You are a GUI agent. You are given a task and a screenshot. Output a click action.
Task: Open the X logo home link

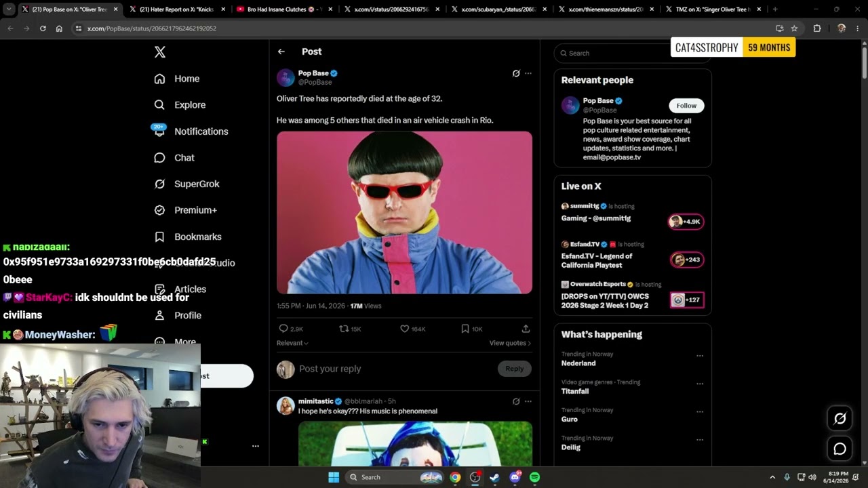[x=160, y=52]
